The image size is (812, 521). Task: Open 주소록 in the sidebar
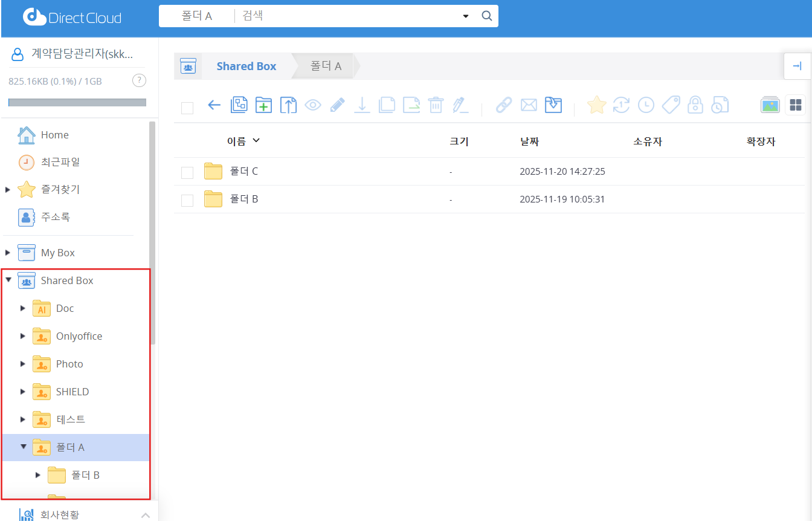pyautogui.click(x=55, y=217)
